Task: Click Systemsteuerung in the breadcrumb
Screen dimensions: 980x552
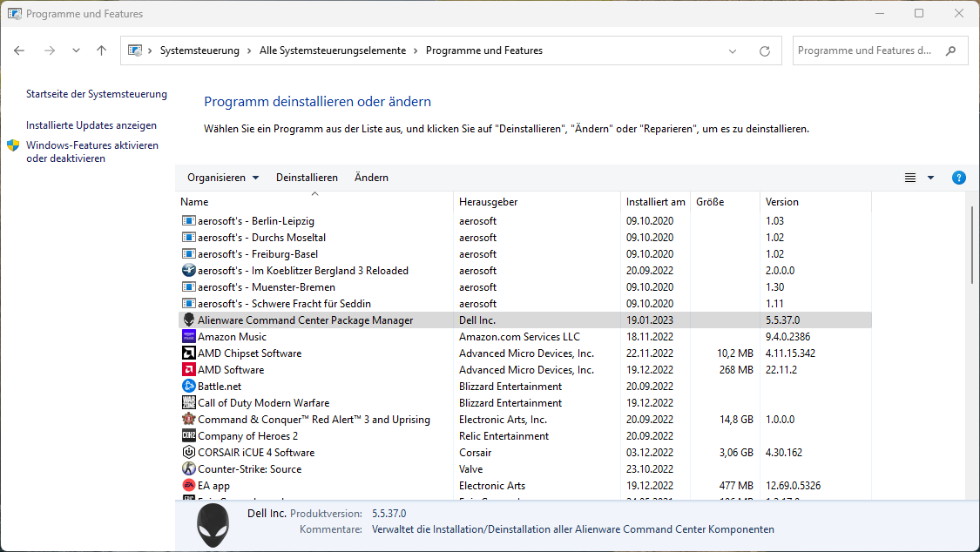Action: point(199,50)
